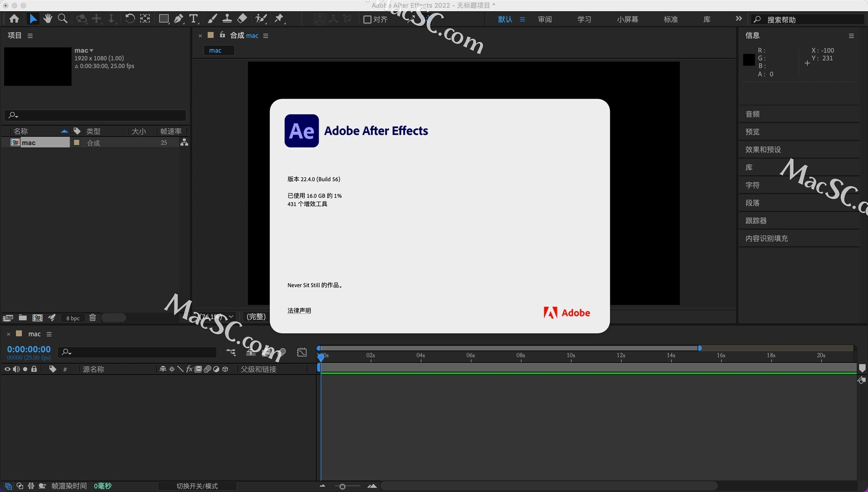868x492 pixels.
Task: Select the Type tool
Action: pos(193,19)
